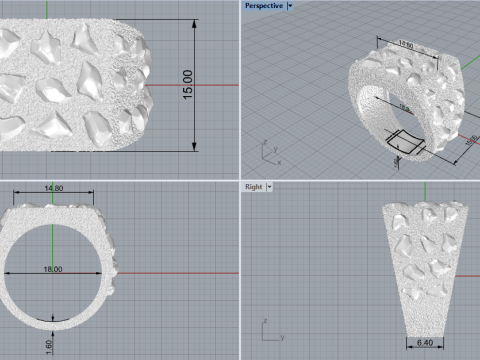480x360 pixels.
Task: Click the ring's circular inner hole outline
Action: click(x=53, y=273)
